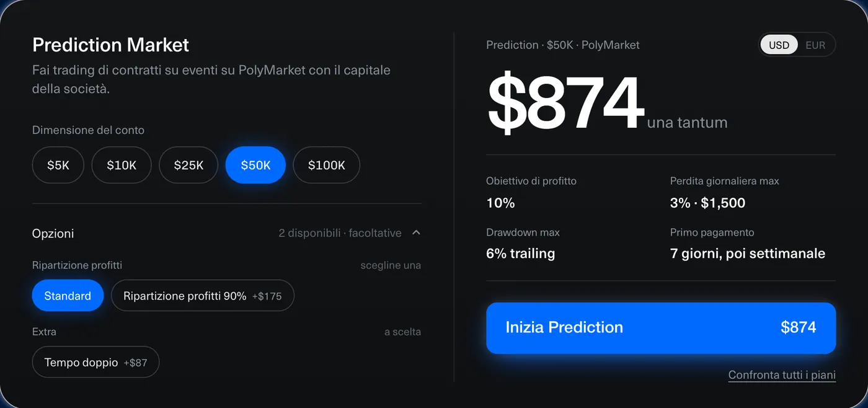The width and height of the screenshot is (868, 408).
Task: Click the Inizia Prediction button
Action: click(x=661, y=328)
